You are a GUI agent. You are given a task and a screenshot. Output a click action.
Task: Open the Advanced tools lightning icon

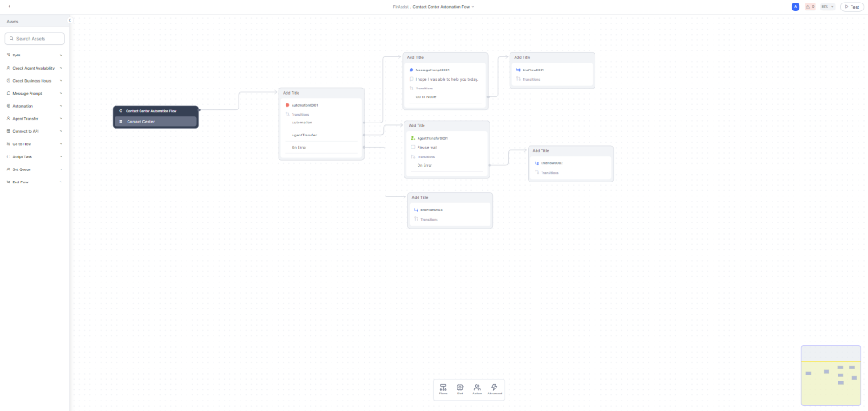(x=494, y=388)
